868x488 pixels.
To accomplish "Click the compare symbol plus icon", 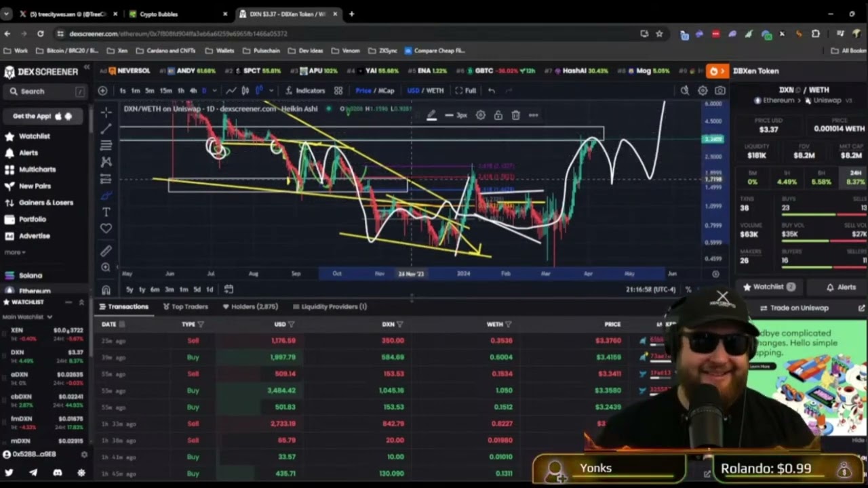I will 102,90.
